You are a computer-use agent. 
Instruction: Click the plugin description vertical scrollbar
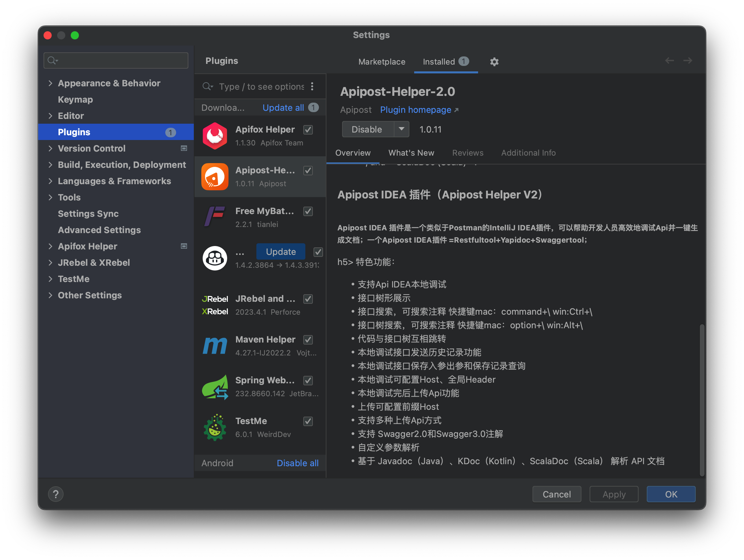pyautogui.click(x=702, y=400)
